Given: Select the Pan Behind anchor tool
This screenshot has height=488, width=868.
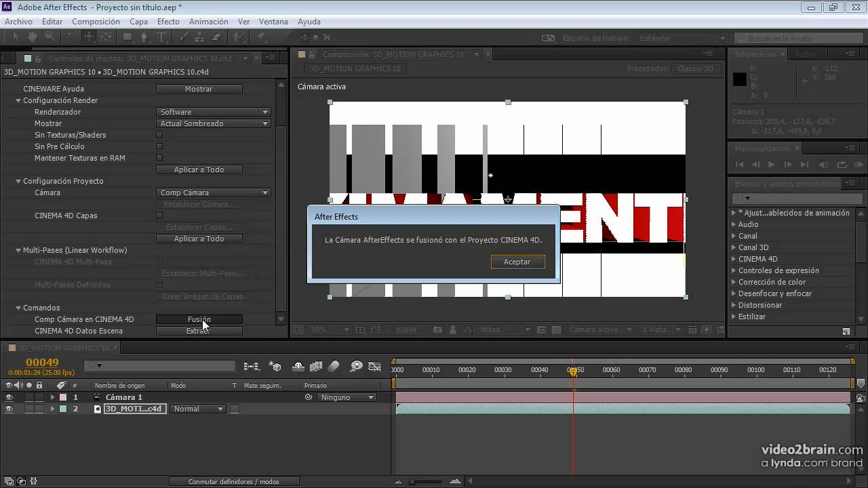Looking at the screenshot, I should pyautogui.click(x=106, y=37).
